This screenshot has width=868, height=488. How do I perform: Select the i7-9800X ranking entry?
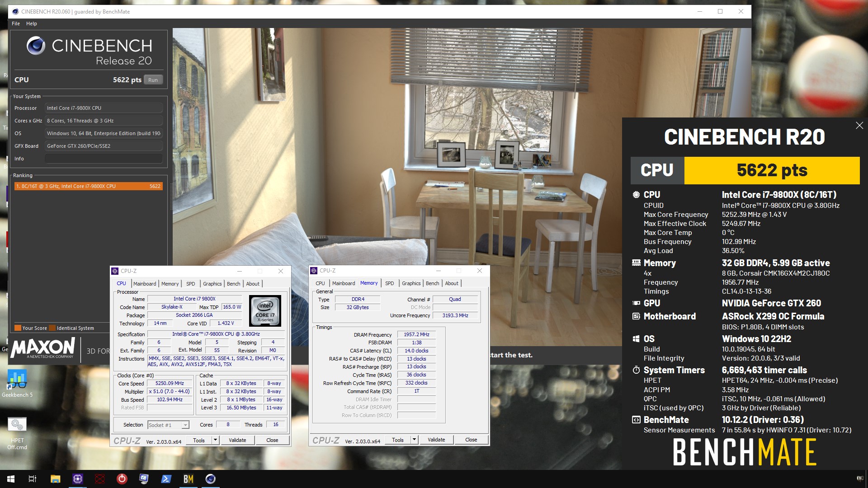click(88, 186)
